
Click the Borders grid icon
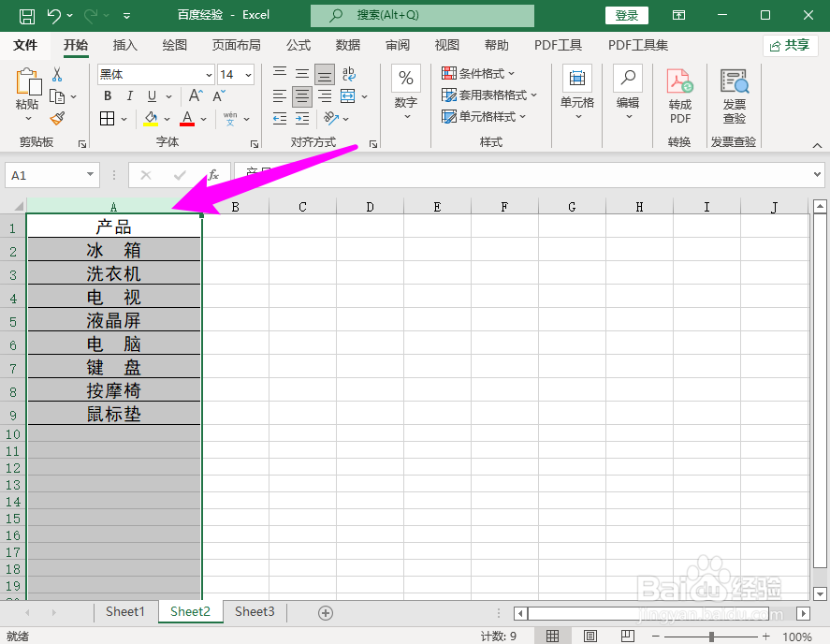(x=108, y=119)
